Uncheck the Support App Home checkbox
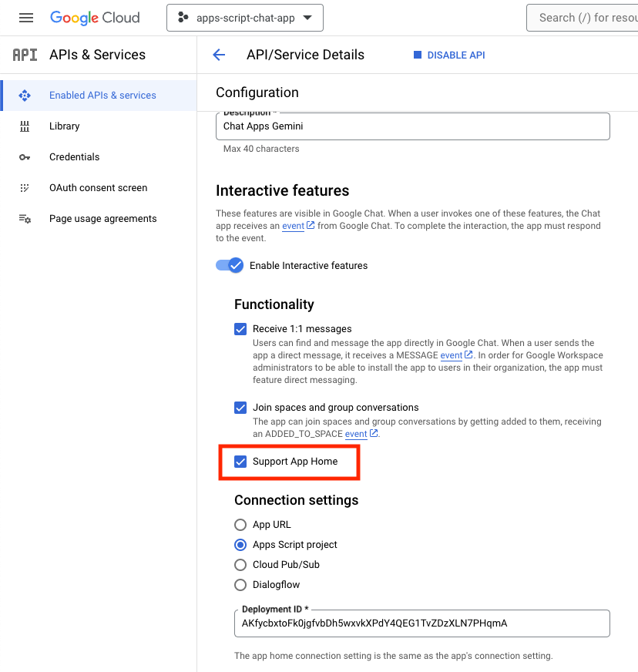 click(240, 462)
